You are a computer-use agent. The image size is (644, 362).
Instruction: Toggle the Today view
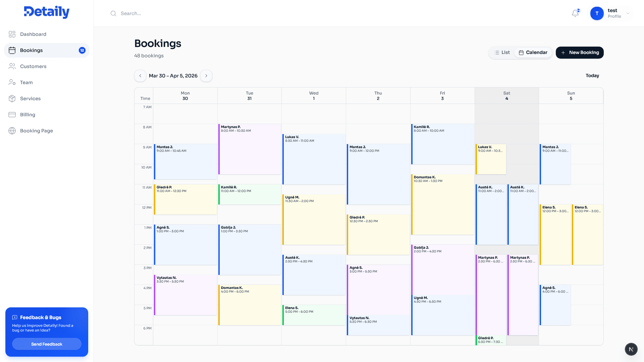(592, 75)
